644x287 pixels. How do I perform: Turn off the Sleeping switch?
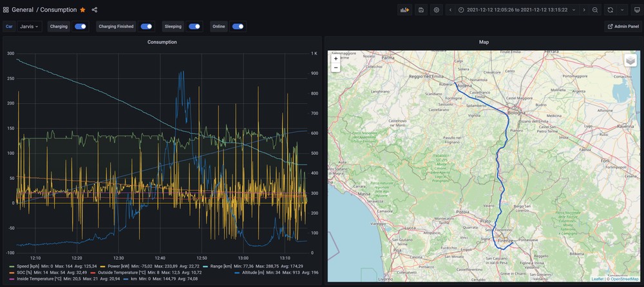point(194,26)
